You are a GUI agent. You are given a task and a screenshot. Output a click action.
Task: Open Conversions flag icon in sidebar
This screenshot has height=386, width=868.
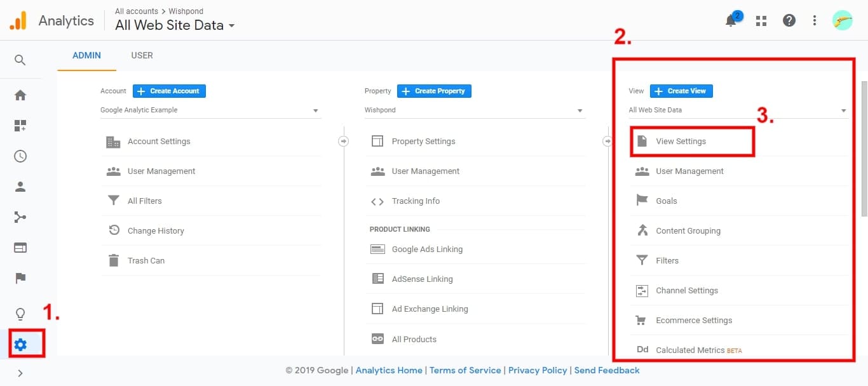point(20,278)
